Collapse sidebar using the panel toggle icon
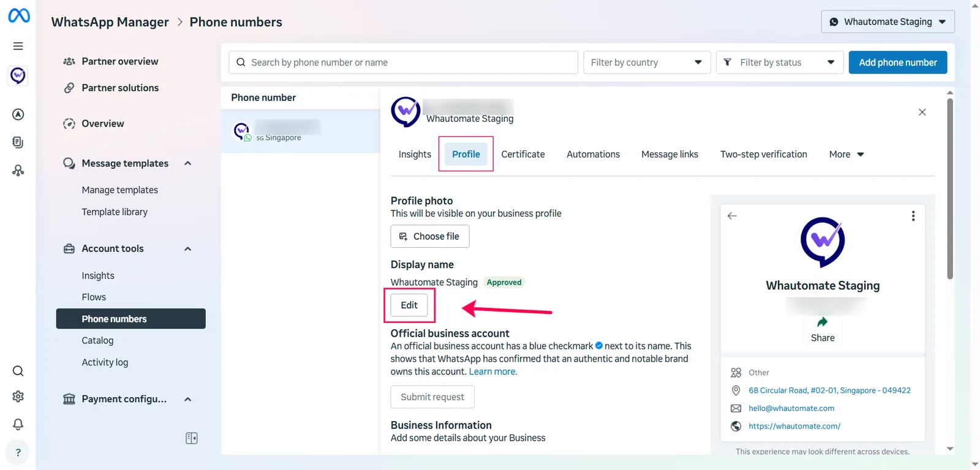This screenshot has height=470, width=980. [x=192, y=438]
